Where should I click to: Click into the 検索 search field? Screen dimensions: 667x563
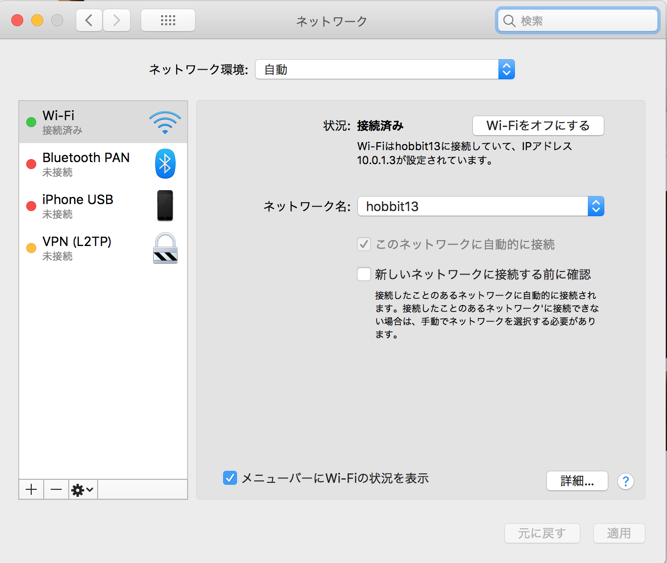coord(577,20)
